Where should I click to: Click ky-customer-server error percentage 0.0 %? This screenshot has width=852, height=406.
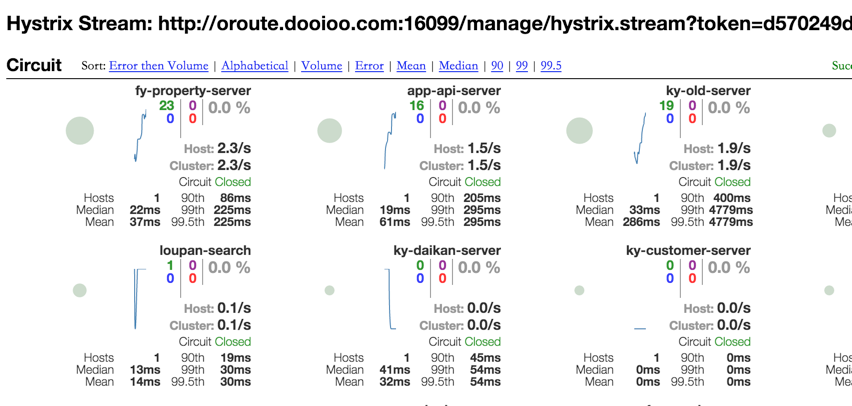[x=729, y=267]
